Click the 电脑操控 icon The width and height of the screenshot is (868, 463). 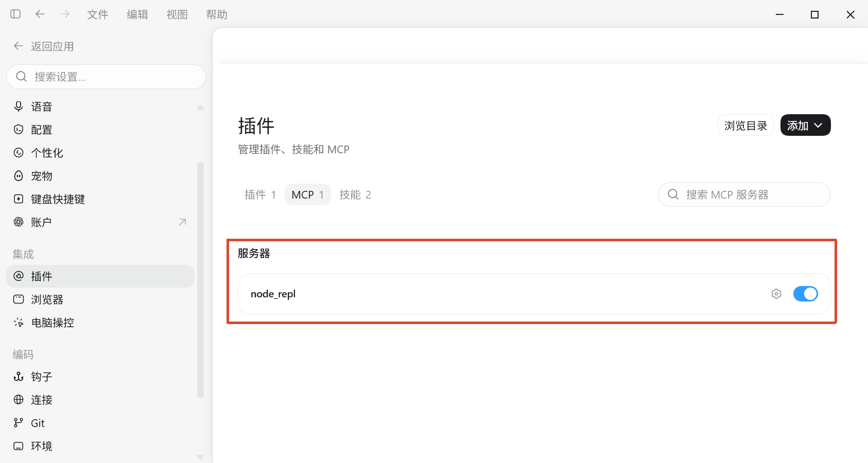pos(19,323)
